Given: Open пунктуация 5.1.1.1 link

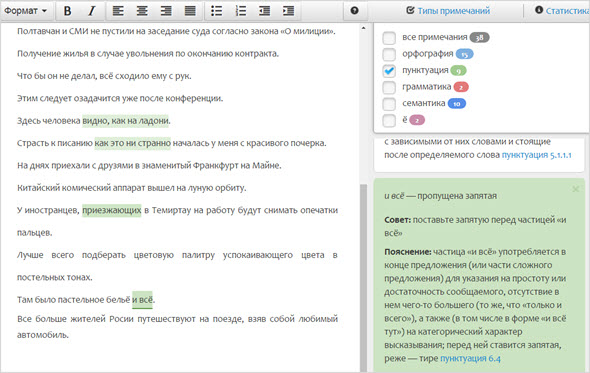Looking at the screenshot, I should point(537,155).
